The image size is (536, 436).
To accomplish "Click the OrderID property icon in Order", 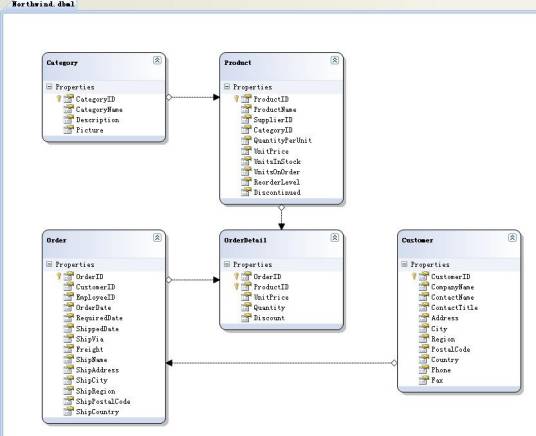I will tap(69, 276).
